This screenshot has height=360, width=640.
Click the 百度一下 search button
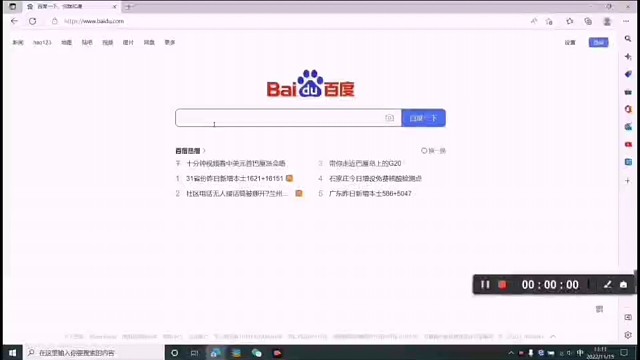[423, 118]
